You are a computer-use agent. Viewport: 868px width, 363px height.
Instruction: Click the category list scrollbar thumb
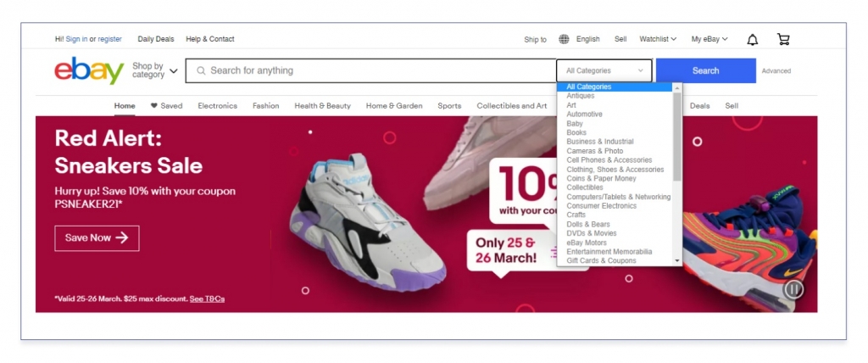click(677, 137)
